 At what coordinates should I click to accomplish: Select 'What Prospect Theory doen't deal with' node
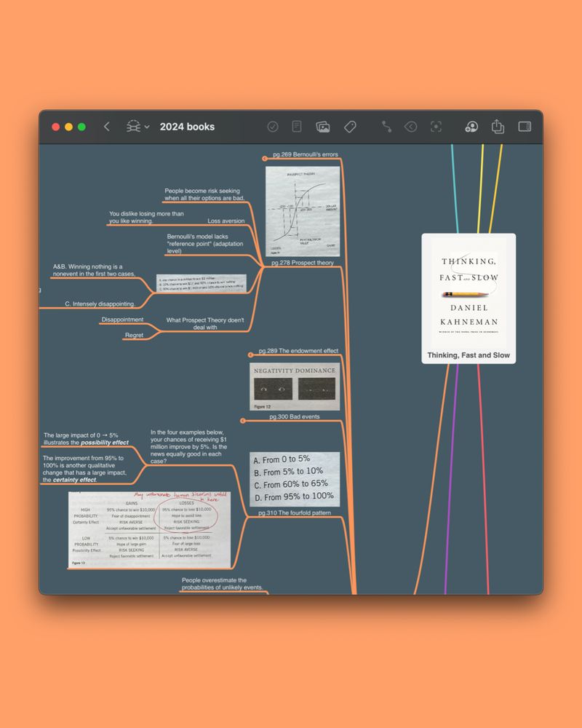(x=205, y=324)
